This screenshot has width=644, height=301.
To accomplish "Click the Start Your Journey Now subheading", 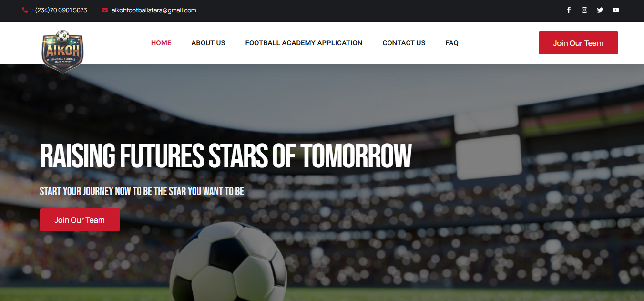I will (x=142, y=191).
